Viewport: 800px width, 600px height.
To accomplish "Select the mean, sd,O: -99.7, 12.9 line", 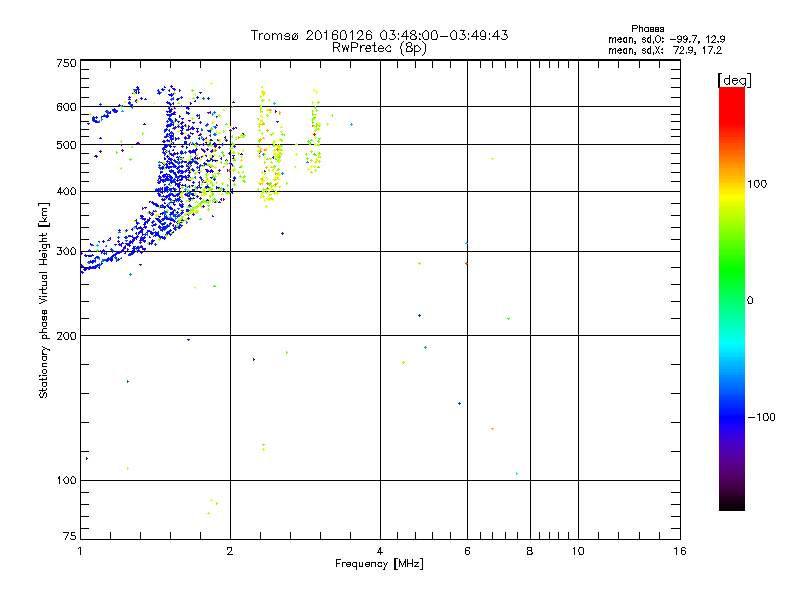I will [x=666, y=39].
